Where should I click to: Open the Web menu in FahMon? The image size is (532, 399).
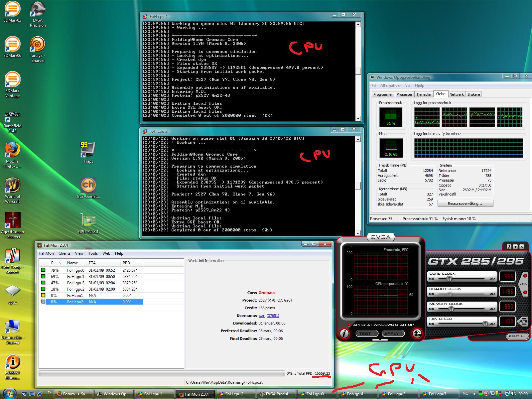[106, 253]
